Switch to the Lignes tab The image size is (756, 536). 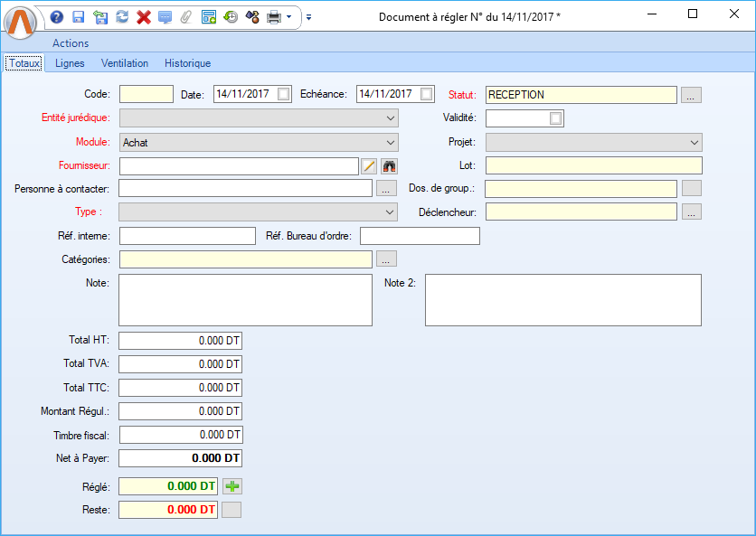tap(70, 63)
